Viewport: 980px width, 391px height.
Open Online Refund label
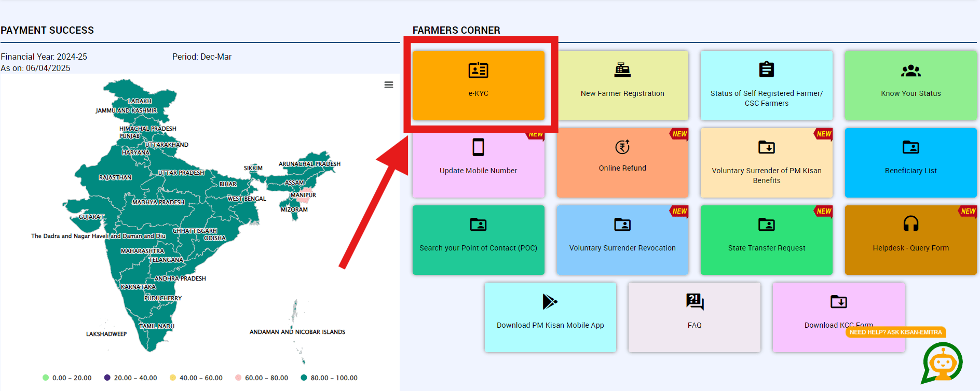click(x=622, y=168)
